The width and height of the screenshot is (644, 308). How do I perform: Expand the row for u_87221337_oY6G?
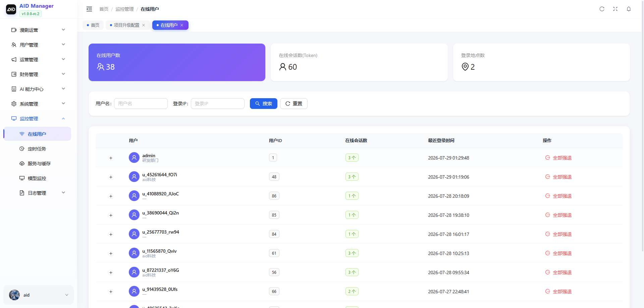point(111,272)
